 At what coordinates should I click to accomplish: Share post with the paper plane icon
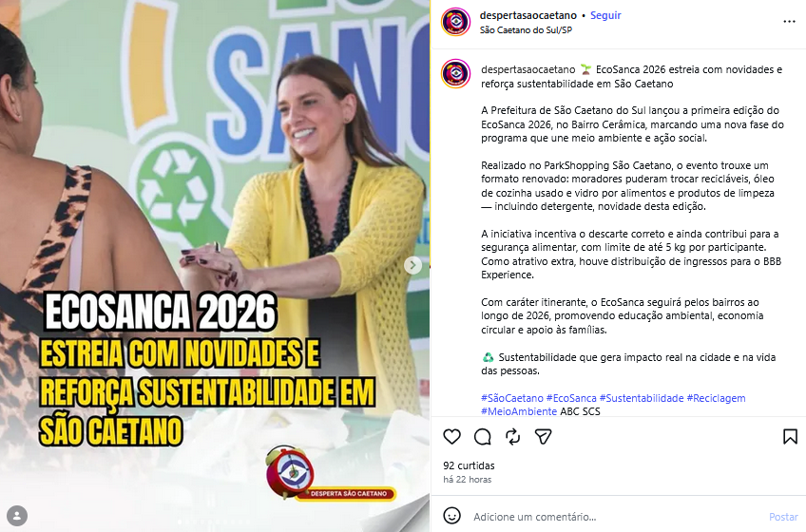pos(543,437)
